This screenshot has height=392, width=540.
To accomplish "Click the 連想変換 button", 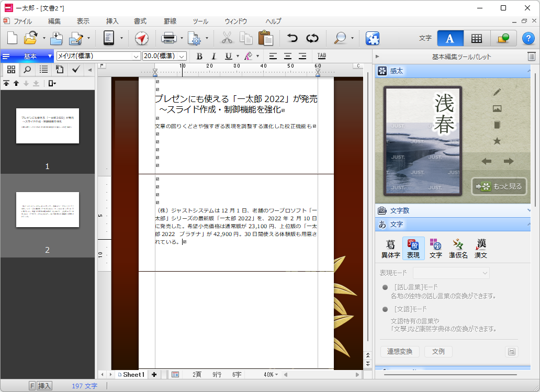I will 400,352.
